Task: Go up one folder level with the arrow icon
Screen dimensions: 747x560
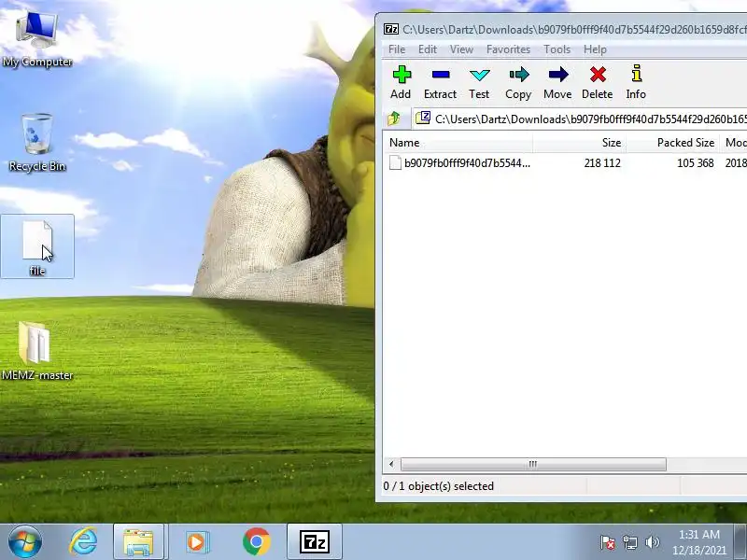Action: pyautogui.click(x=394, y=119)
